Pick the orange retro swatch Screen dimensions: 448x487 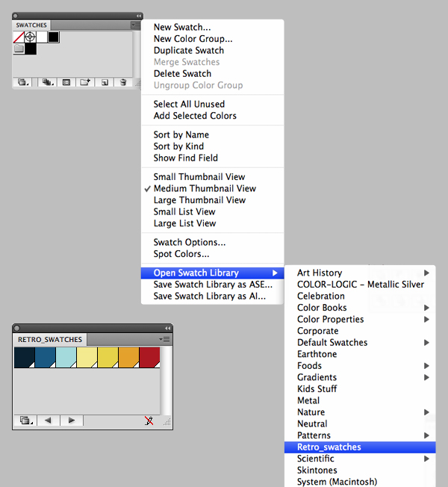point(129,358)
